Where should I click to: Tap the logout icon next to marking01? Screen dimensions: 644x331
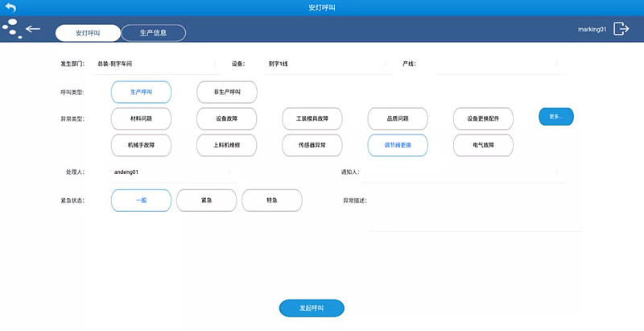621,29
